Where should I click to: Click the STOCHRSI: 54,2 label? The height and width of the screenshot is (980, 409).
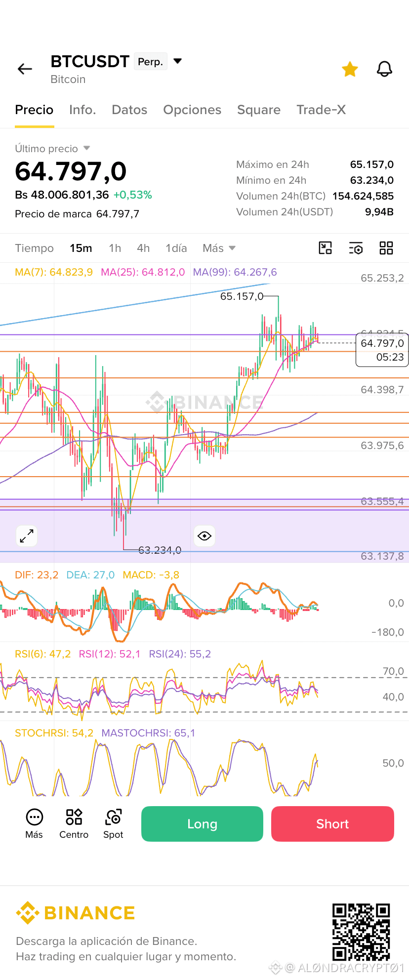54,733
